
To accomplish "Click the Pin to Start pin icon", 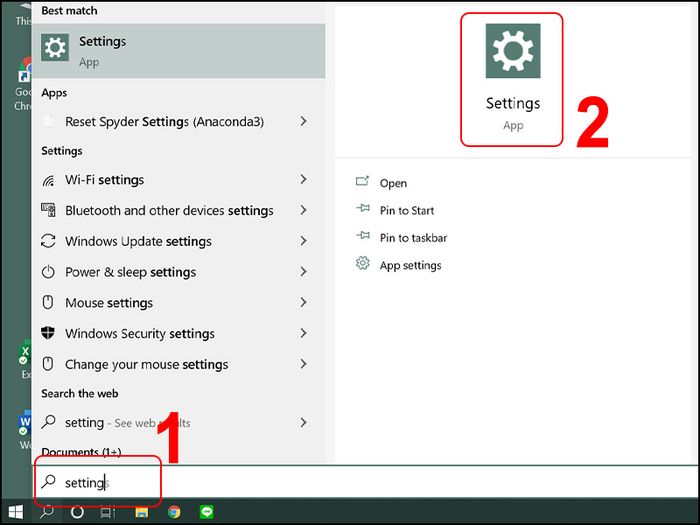I will pyautogui.click(x=363, y=208).
